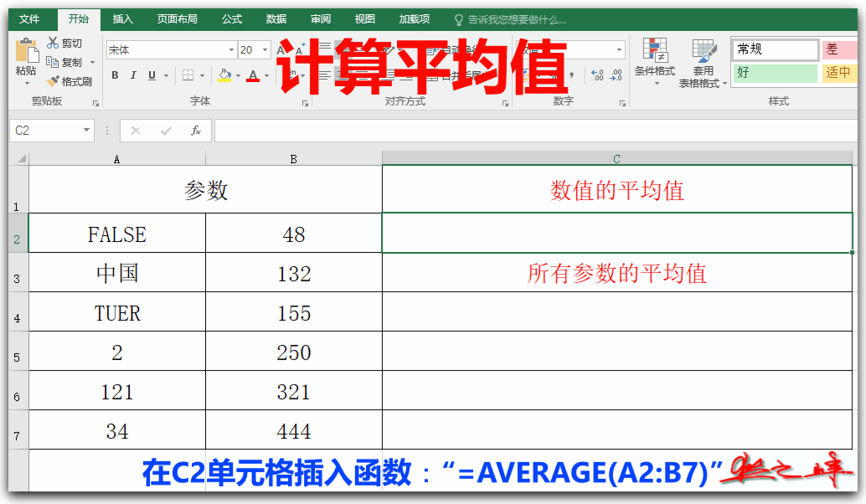Select the Format Painter brush
Viewport: 866px width, 504px height.
69,81
